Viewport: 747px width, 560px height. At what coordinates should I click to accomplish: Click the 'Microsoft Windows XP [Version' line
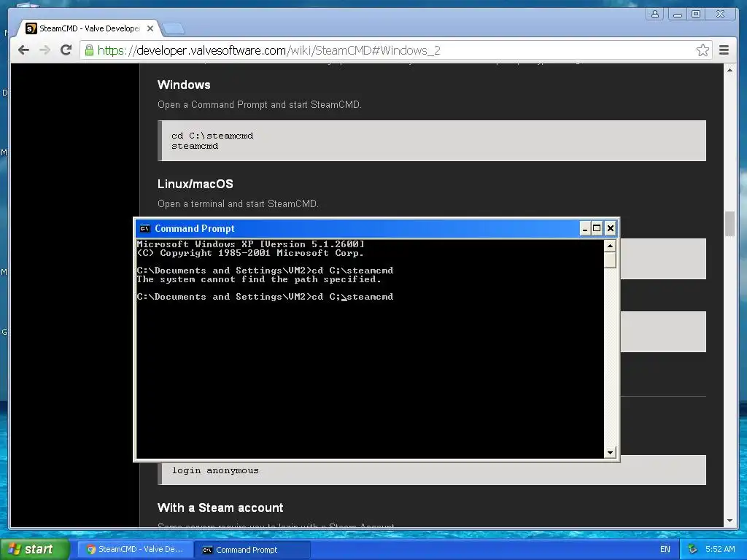click(x=251, y=244)
